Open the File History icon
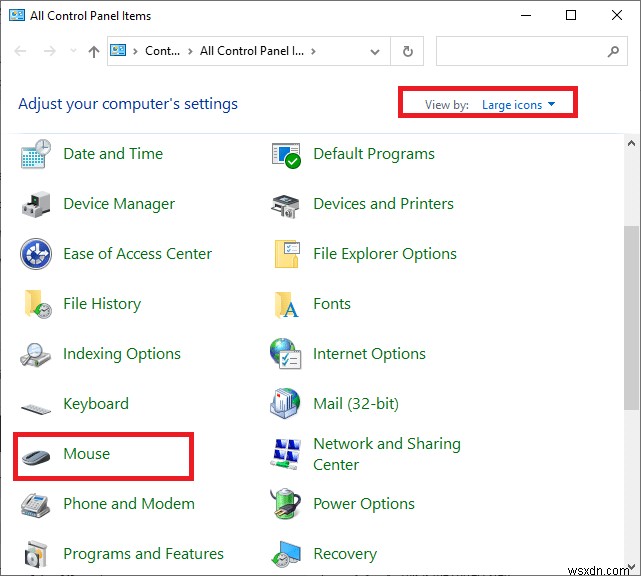The height and width of the screenshot is (581, 641). point(38,304)
